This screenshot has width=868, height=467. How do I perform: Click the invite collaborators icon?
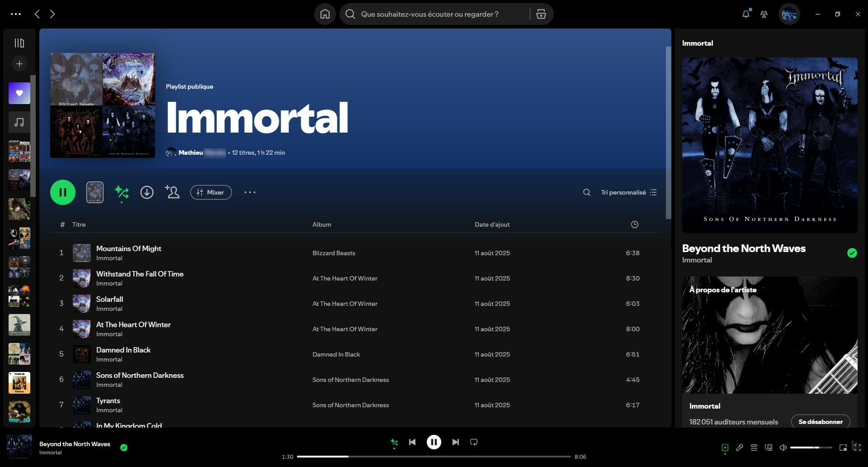pos(172,192)
